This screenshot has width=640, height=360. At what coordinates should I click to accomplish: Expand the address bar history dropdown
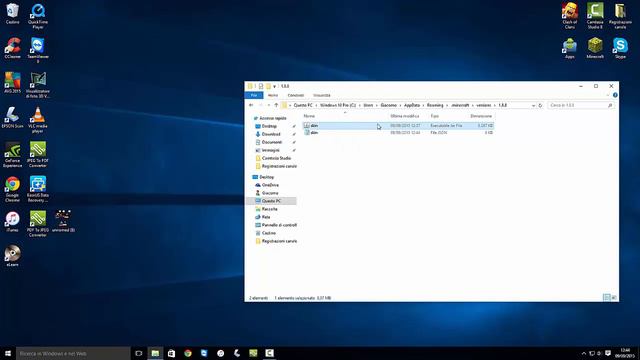533,105
